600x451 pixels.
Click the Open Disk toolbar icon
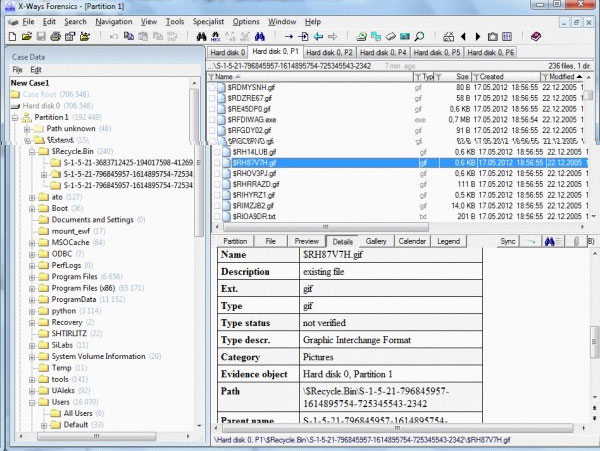(361, 37)
